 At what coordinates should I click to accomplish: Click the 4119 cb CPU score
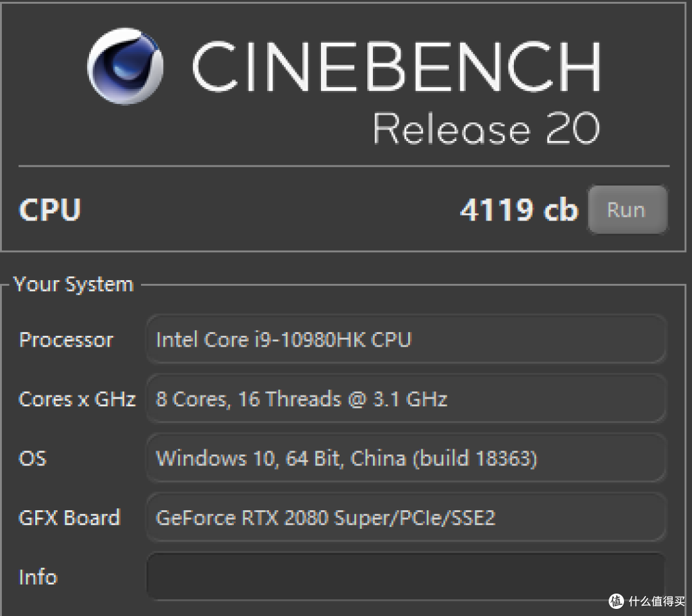coord(519,210)
